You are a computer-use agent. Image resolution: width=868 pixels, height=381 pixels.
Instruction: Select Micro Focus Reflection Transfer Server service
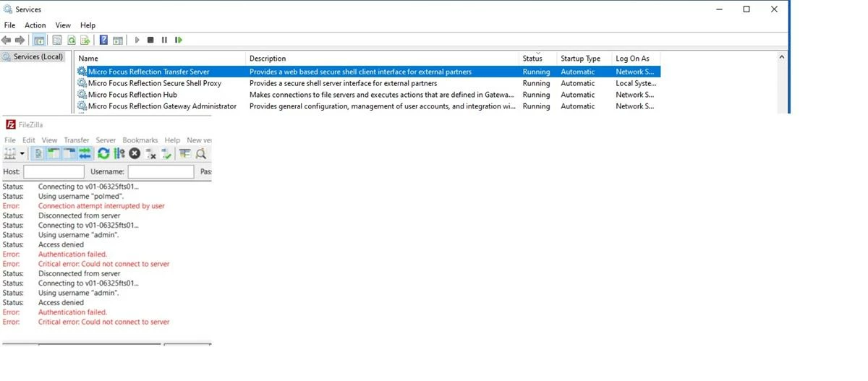coord(148,72)
